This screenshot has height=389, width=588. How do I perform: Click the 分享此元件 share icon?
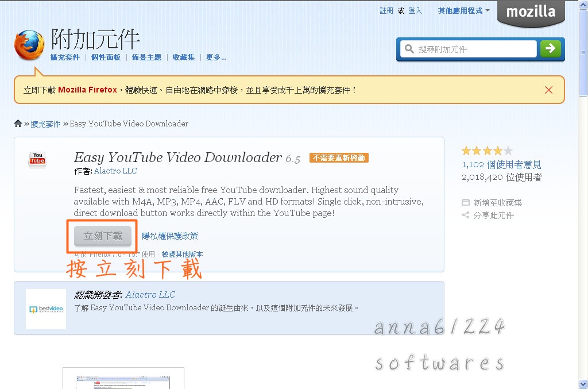pos(465,215)
